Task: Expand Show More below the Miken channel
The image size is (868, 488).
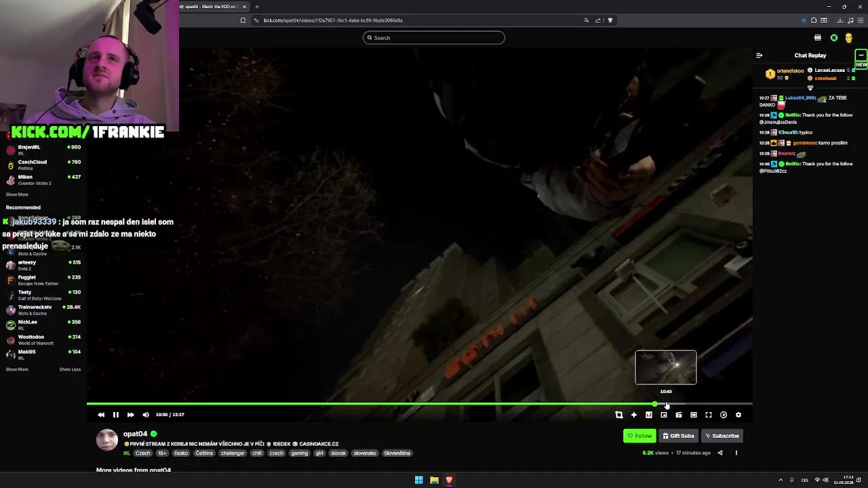Action: [17, 195]
